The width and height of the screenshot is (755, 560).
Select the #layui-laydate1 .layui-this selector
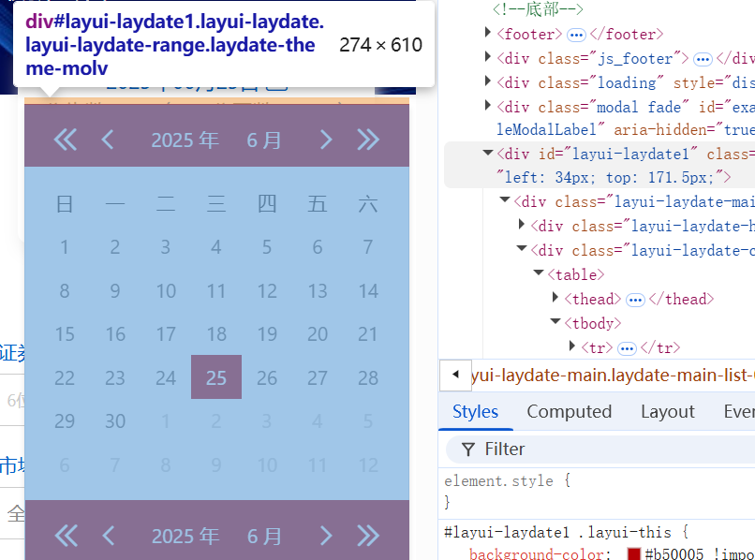[557, 533]
